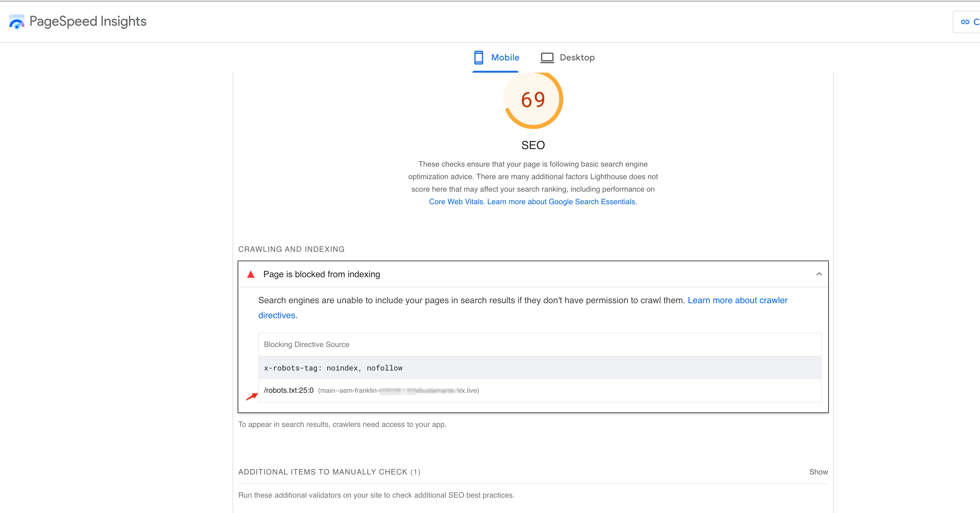The width and height of the screenshot is (980, 513).
Task: Collapse the blocked from indexing audit chevron
Action: click(819, 274)
